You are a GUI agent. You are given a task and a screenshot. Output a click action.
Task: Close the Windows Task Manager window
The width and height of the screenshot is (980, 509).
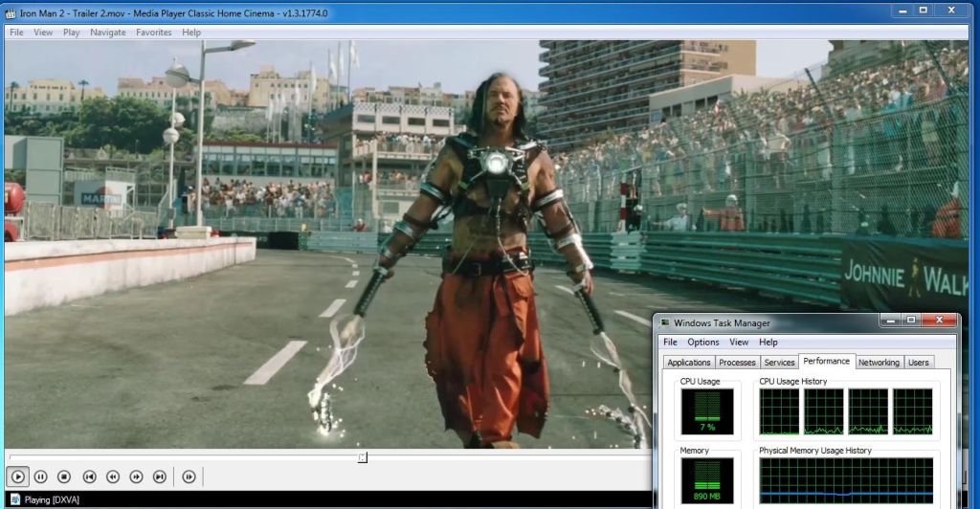tap(940, 321)
